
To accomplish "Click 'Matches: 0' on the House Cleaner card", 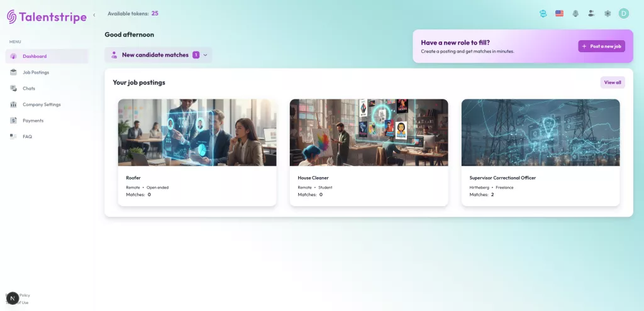I will tap(310, 195).
